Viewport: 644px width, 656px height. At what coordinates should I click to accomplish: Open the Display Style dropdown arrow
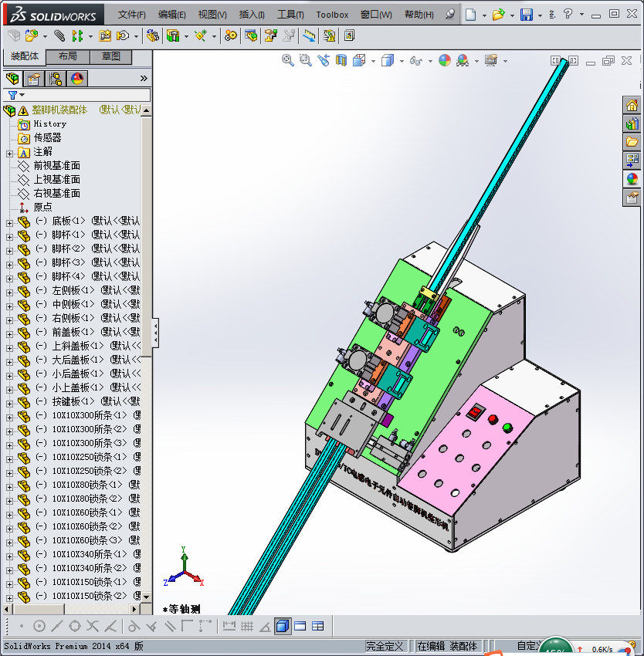click(401, 61)
